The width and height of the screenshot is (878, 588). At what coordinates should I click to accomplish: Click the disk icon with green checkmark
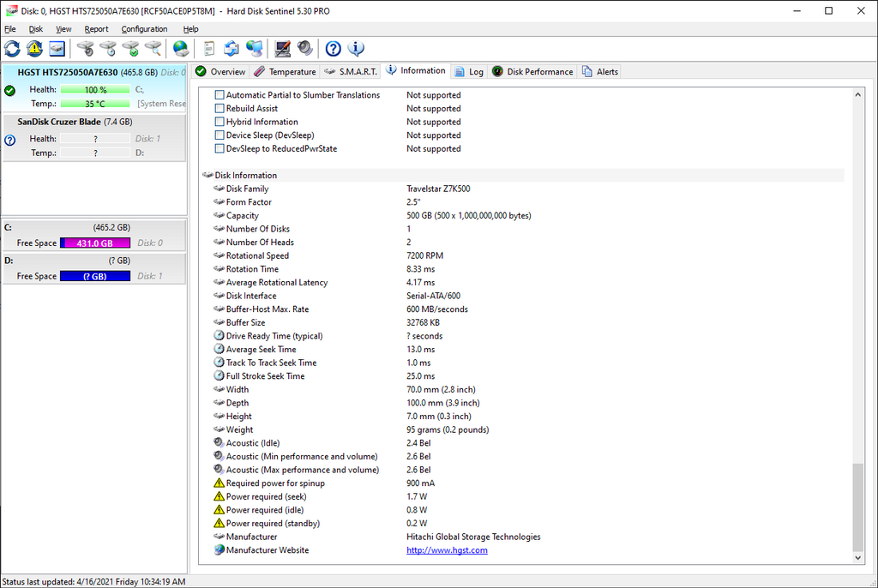[x=130, y=49]
